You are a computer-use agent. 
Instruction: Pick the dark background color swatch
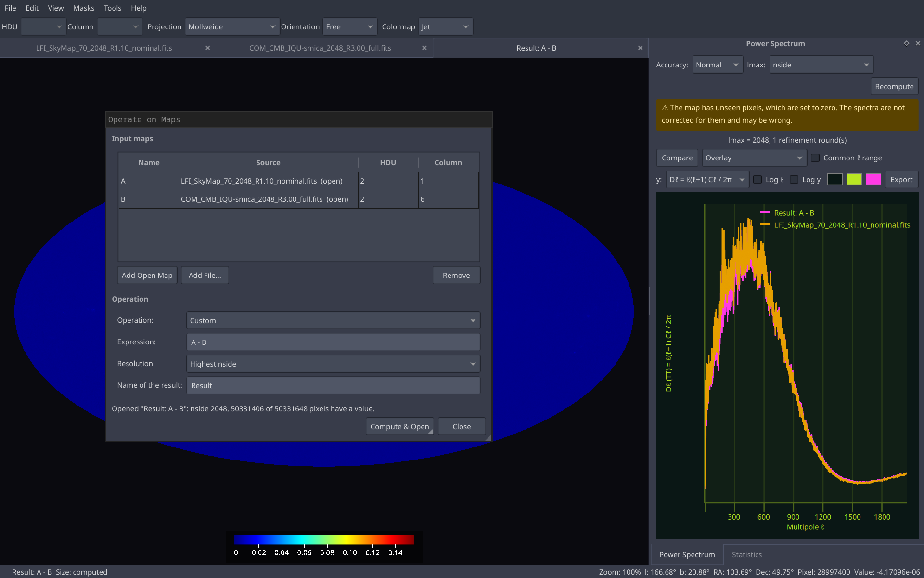pos(834,180)
